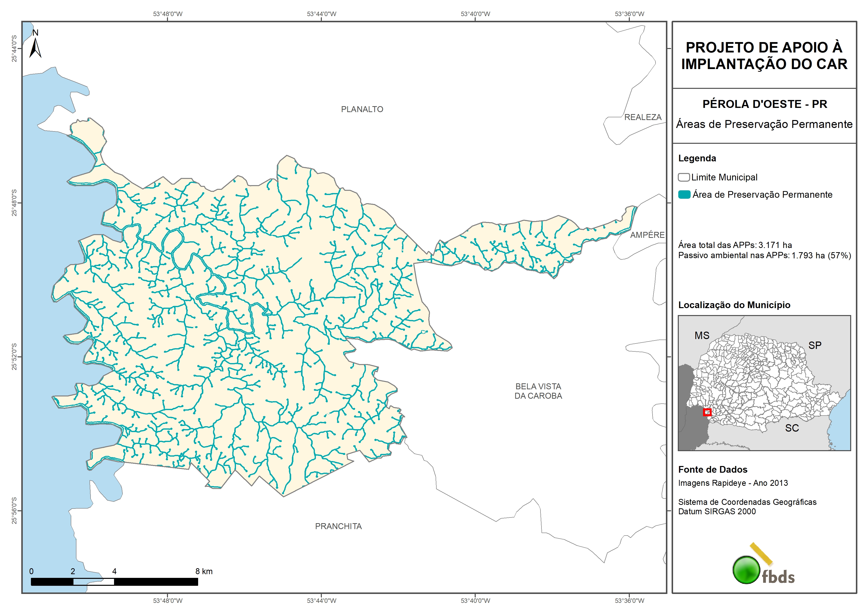Click the red location marker in the inset map
The height and width of the screenshot is (614, 868).
click(x=707, y=412)
